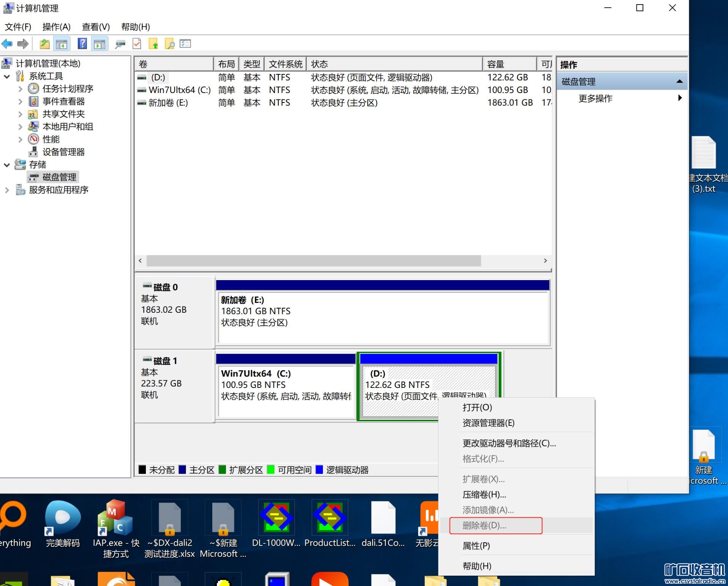This screenshot has width=728, height=586.
Task: Toggle Show/Hide Console Tree toolbar button
Action: (61, 44)
